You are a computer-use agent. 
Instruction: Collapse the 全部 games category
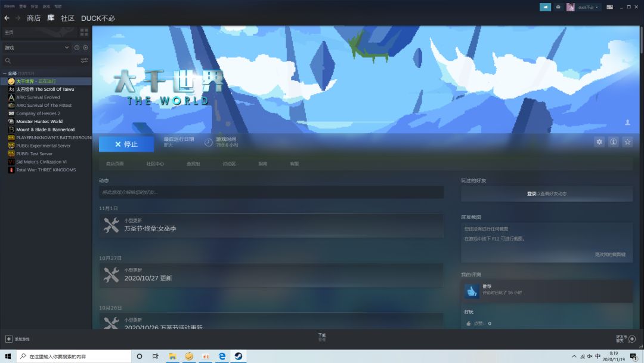(x=5, y=73)
